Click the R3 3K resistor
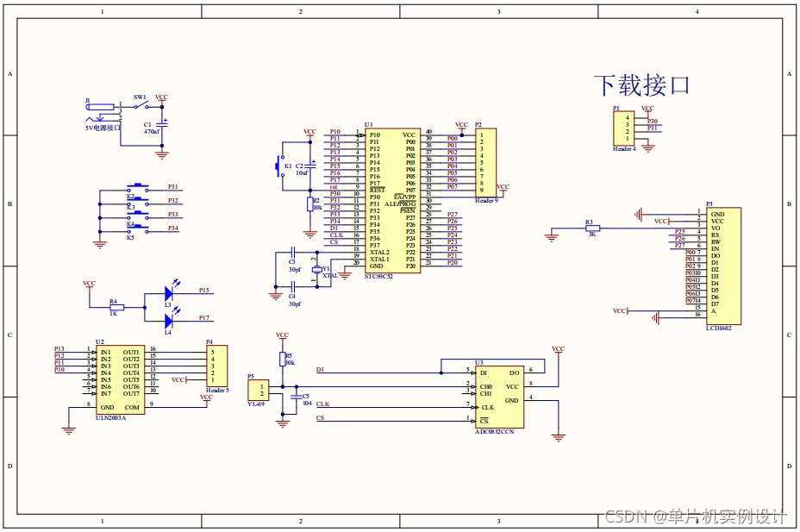Image resolution: width=800 pixels, height=532 pixels. click(x=592, y=228)
